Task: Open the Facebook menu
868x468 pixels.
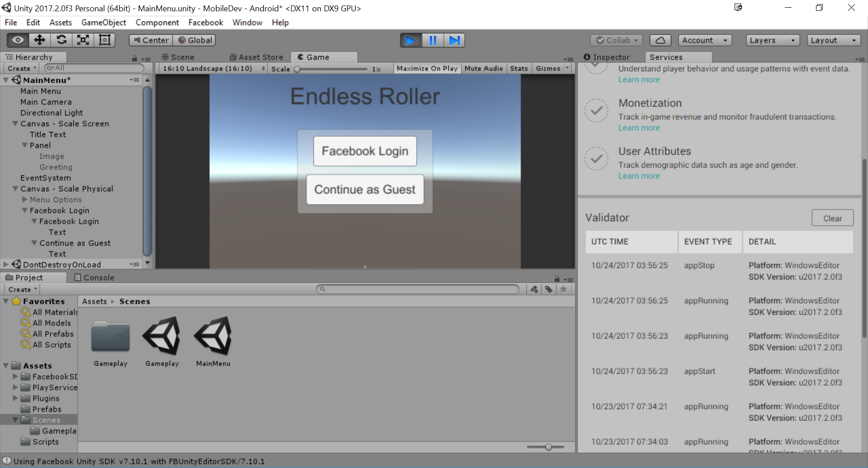Action: [206, 22]
